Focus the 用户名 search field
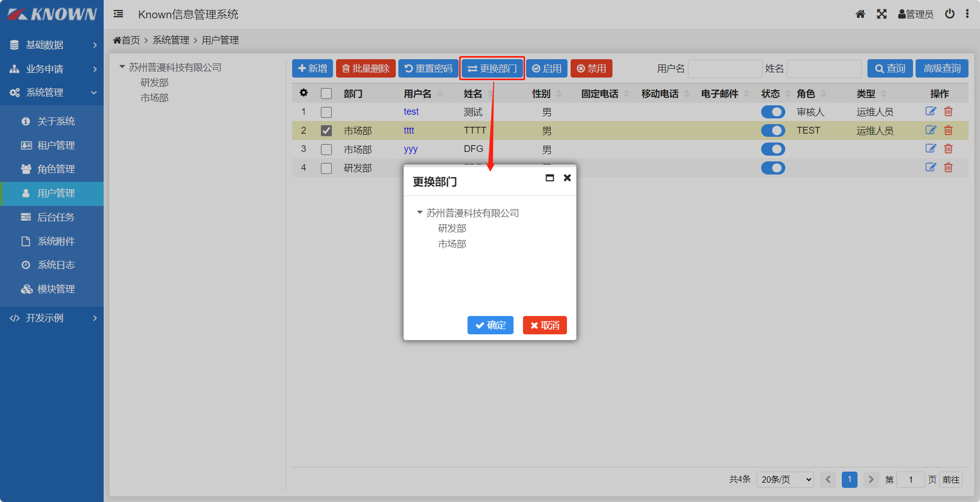Image resolution: width=980 pixels, height=502 pixels. coord(725,69)
